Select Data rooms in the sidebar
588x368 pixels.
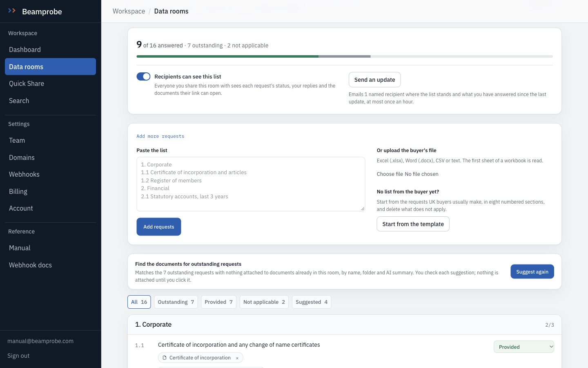[x=50, y=67]
